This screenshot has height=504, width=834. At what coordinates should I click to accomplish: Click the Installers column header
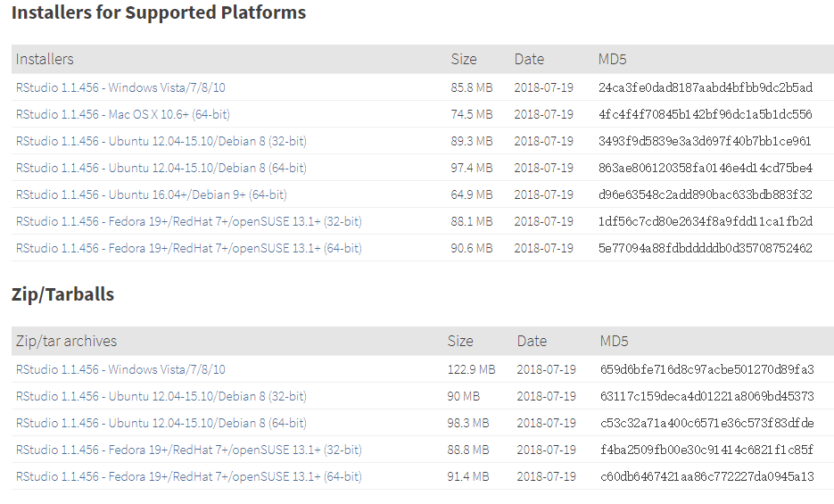tap(45, 60)
